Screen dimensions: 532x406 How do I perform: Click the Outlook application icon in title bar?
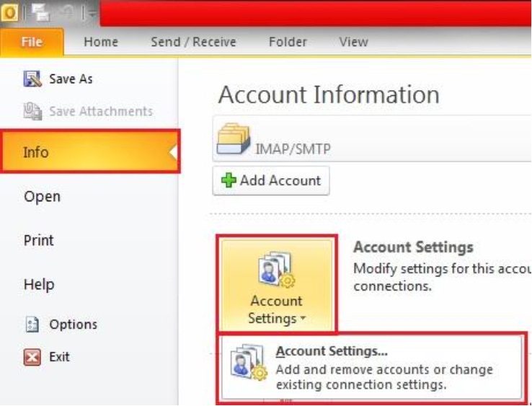[x=9, y=12]
